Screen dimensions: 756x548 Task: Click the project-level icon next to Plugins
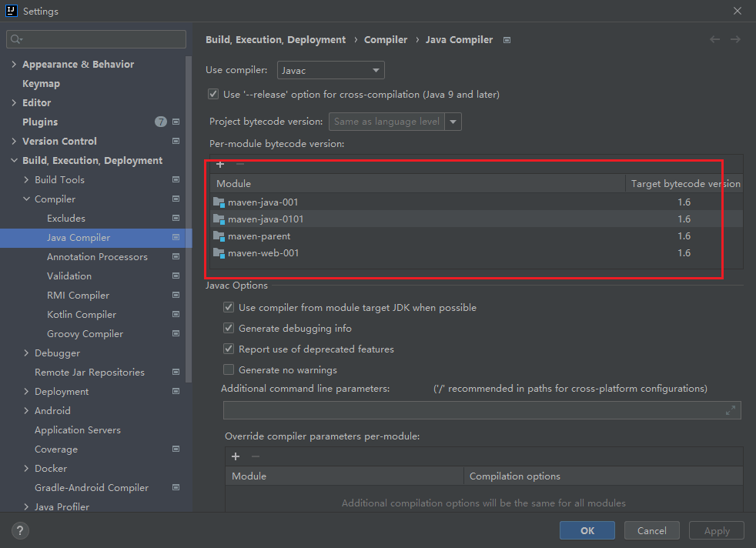176,122
